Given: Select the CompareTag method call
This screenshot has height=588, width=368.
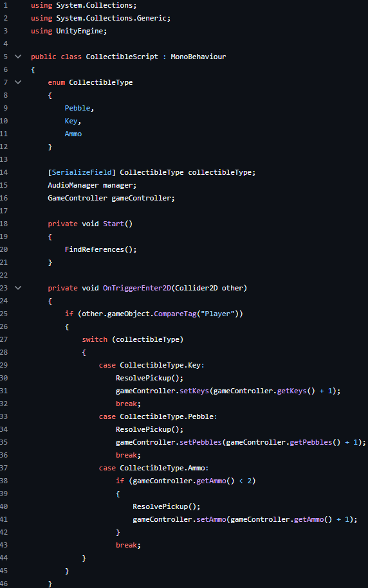Looking at the screenshot, I should [176, 314].
